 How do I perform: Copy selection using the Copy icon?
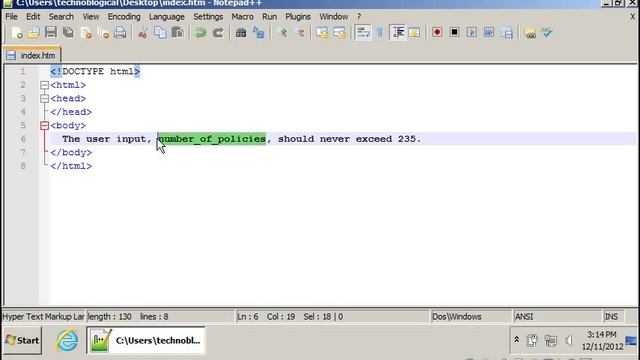160,33
